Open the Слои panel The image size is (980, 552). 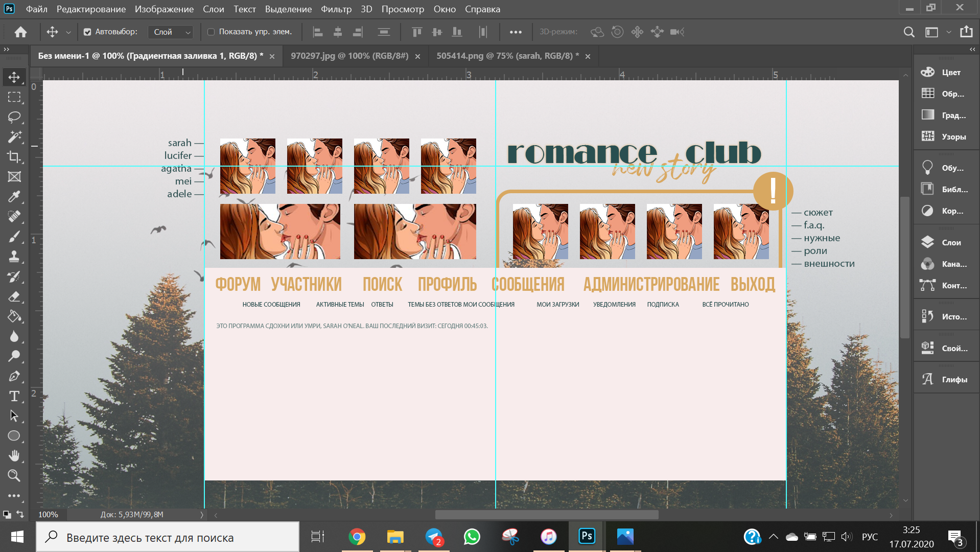946,242
